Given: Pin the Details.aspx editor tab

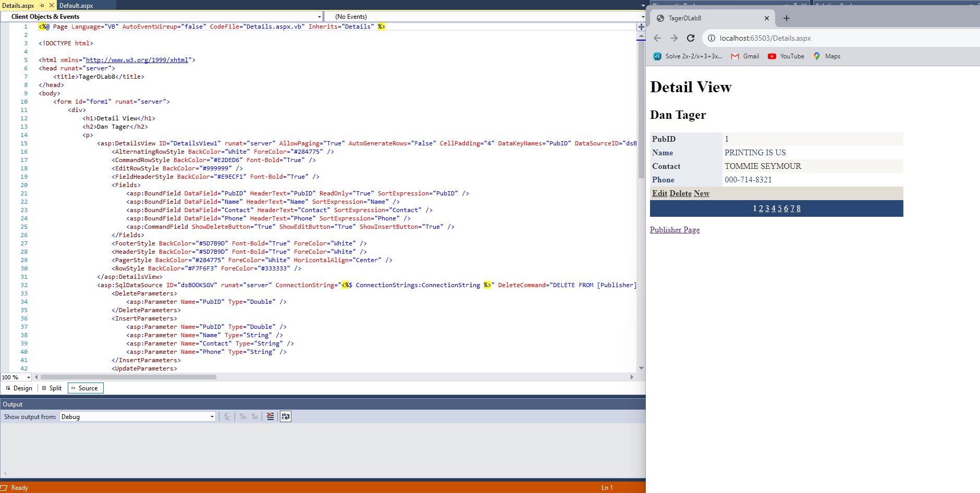Looking at the screenshot, I should click(42, 5).
